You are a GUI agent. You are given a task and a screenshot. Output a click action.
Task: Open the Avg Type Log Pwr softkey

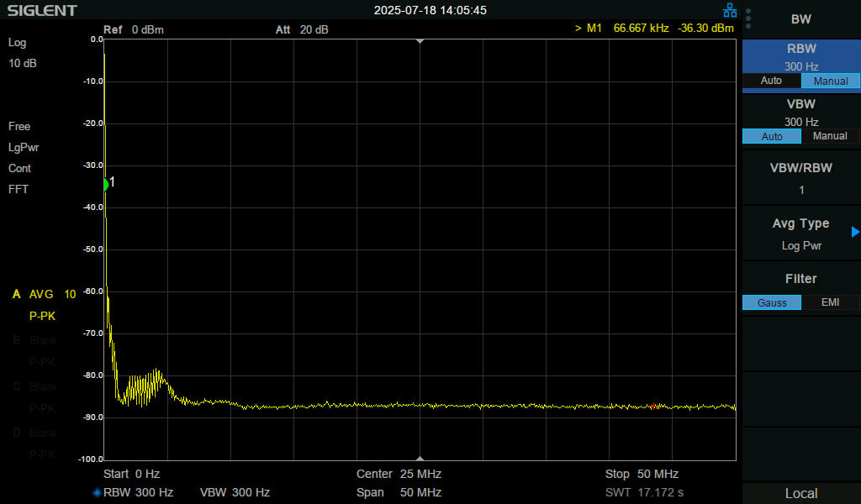[801, 234]
